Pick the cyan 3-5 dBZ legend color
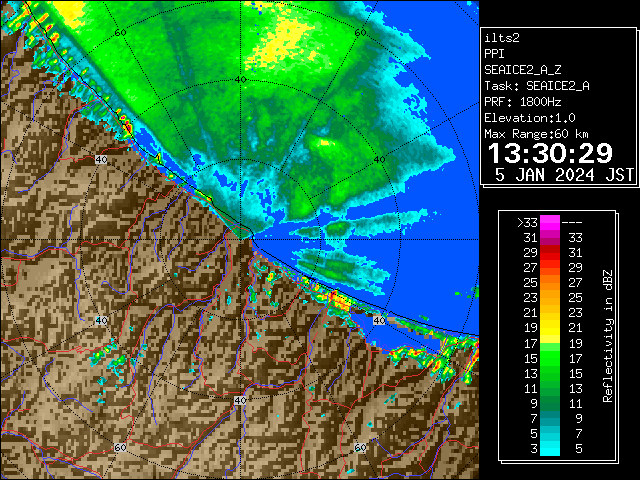 coord(550,448)
